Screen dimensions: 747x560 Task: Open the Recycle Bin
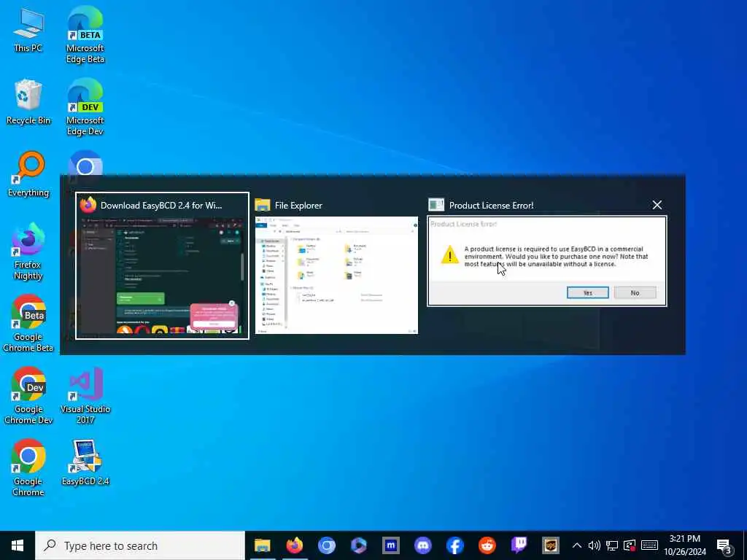(x=28, y=102)
